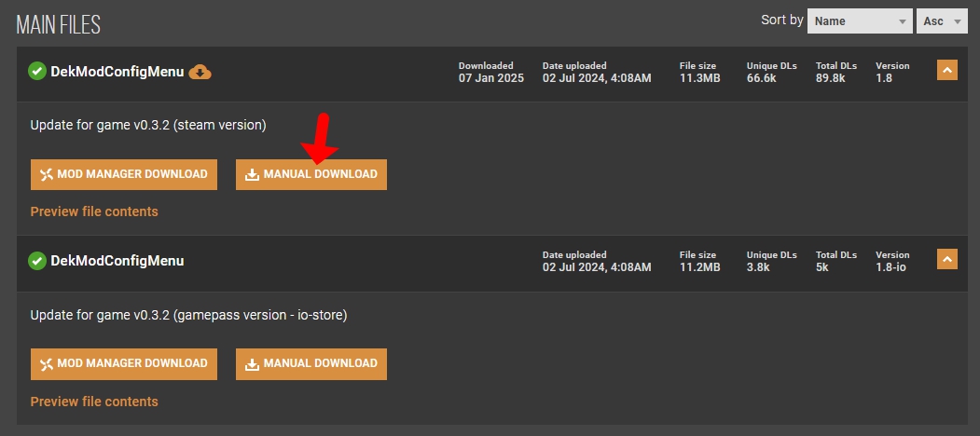This screenshot has height=436, width=980.
Task: Click Mod Manager Download for the gamepass version
Action: [124, 364]
